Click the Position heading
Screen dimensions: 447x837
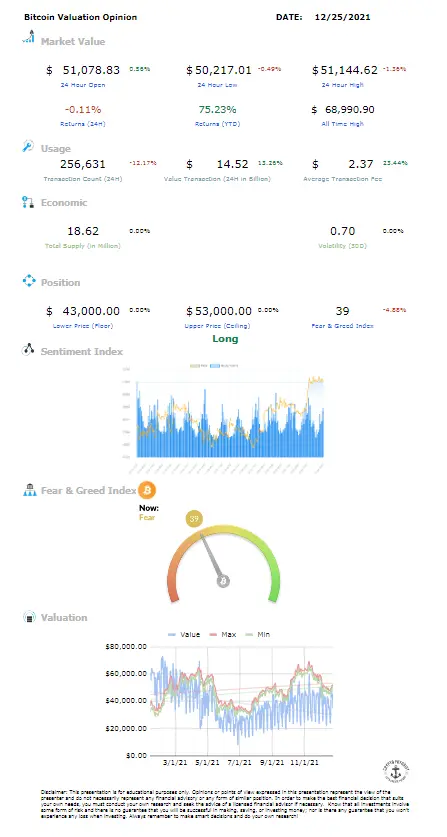(x=60, y=282)
